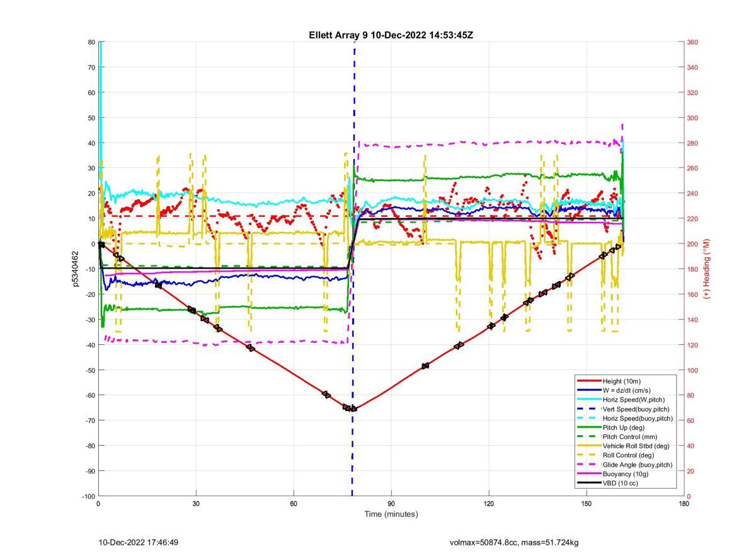Select the 'Pitch Up (deg)' legend label
The height and width of the screenshot is (558, 756).
[x=624, y=427]
